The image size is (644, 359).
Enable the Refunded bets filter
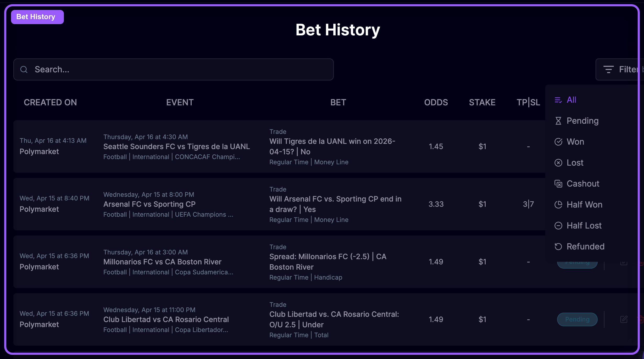coord(586,246)
